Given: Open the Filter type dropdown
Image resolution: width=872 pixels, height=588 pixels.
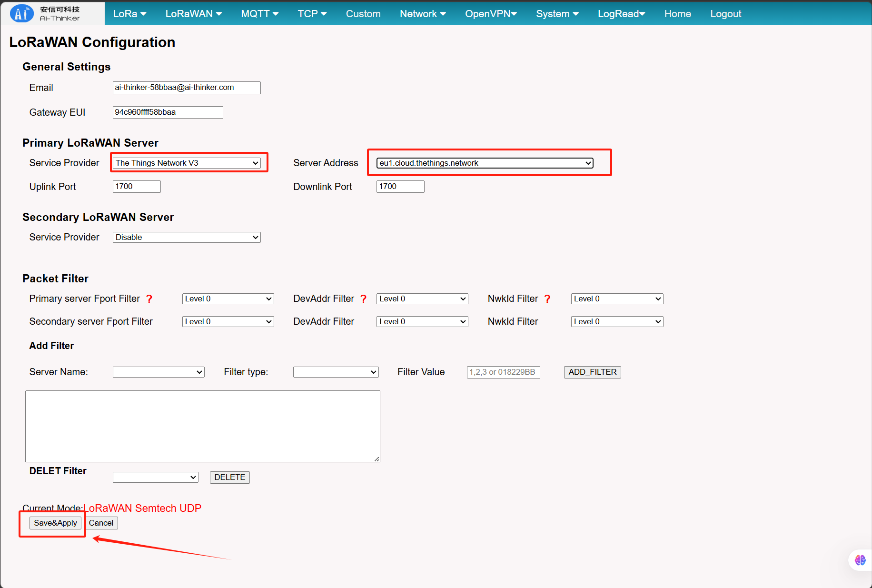Looking at the screenshot, I should click(x=336, y=372).
